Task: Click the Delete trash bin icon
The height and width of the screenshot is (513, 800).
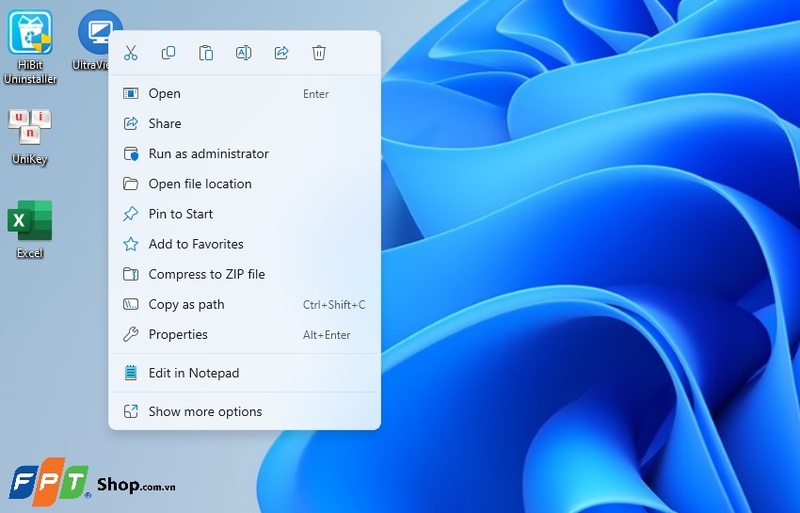Action: (x=319, y=53)
